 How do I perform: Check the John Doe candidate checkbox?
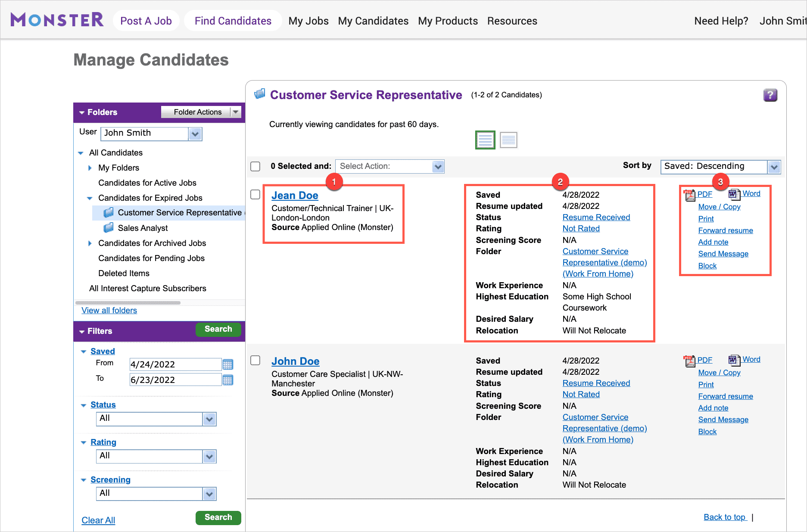[255, 361]
